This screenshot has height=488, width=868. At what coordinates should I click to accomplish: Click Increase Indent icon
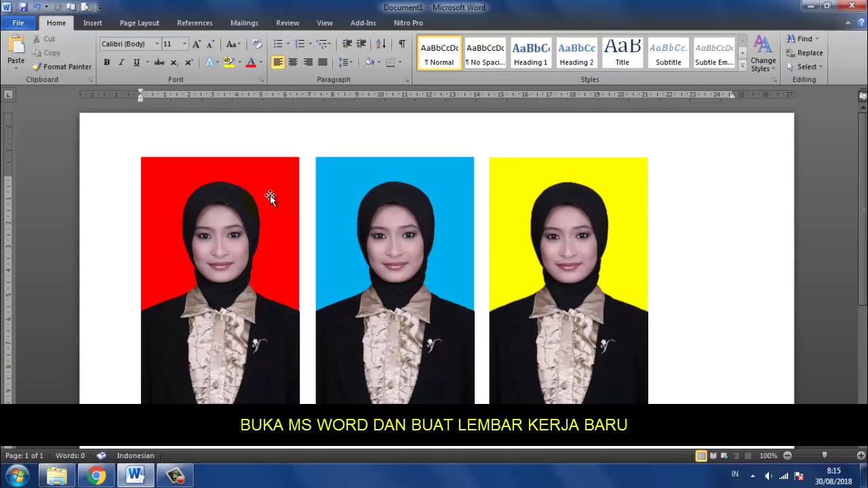tap(362, 44)
